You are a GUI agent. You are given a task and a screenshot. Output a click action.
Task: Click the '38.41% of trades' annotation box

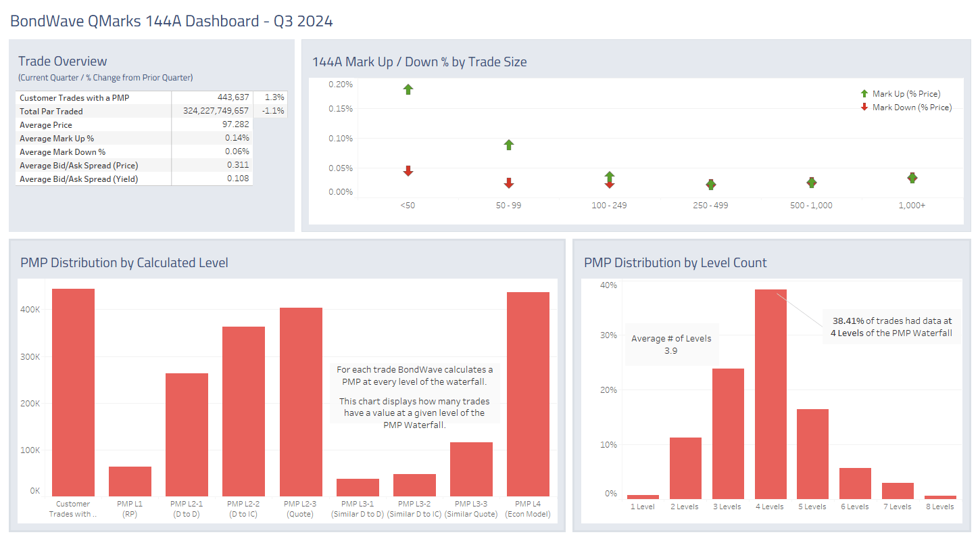892,327
